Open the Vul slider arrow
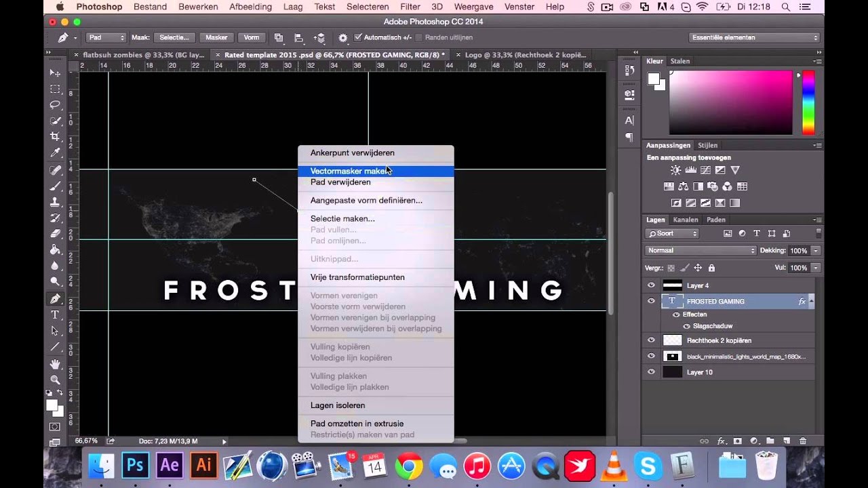Viewport: 868px width, 488px height. pos(816,268)
